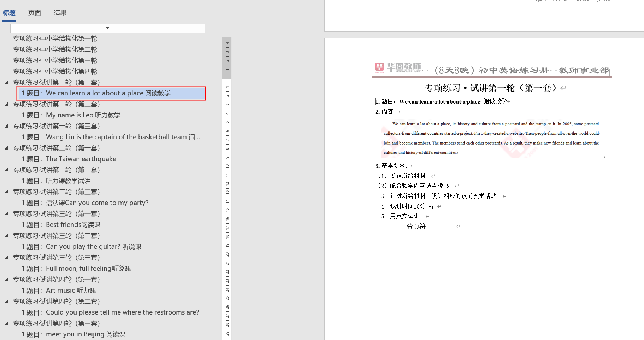Select the 标题 tab
Screen dimensions: 644x340
pos(9,13)
